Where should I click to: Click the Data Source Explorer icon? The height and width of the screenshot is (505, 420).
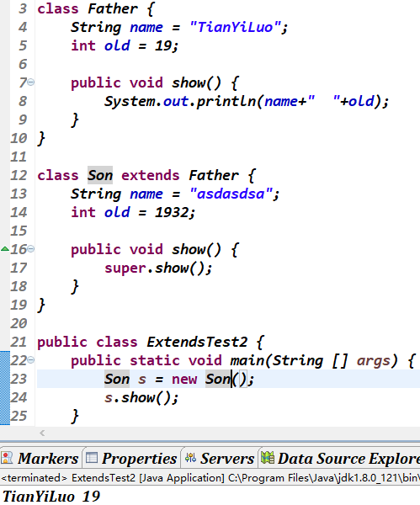(x=268, y=457)
